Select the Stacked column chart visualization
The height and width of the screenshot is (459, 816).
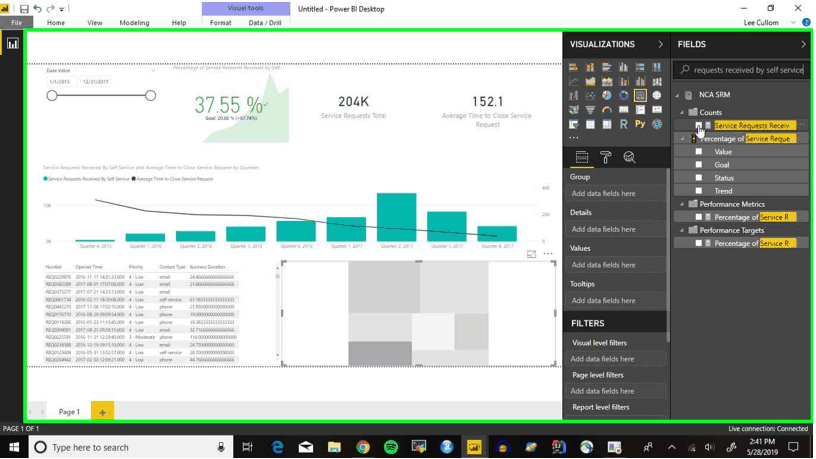click(x=590, y=67)
